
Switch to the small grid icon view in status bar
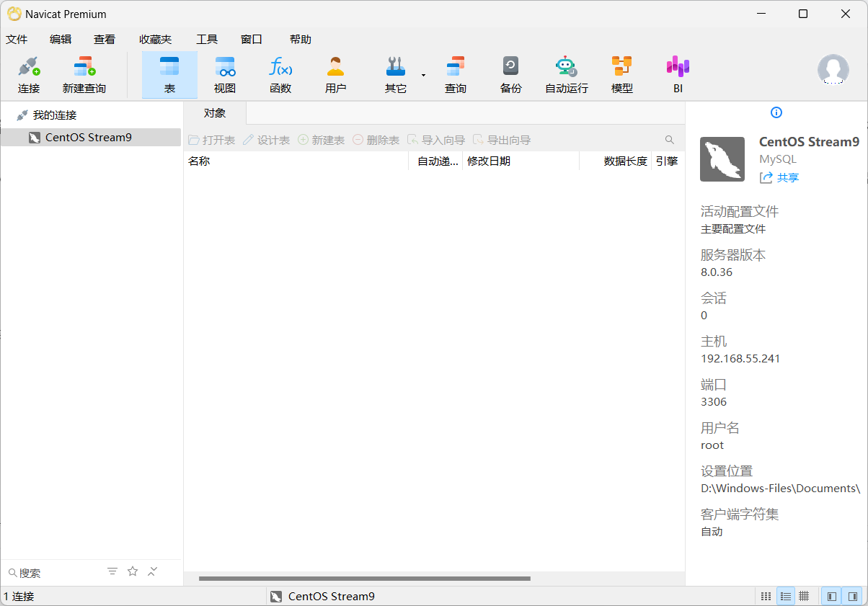pos(766,597)
